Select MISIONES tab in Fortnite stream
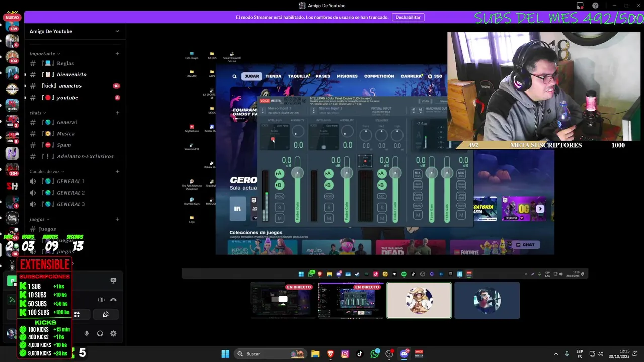644x362 pixels. (347, 76)
